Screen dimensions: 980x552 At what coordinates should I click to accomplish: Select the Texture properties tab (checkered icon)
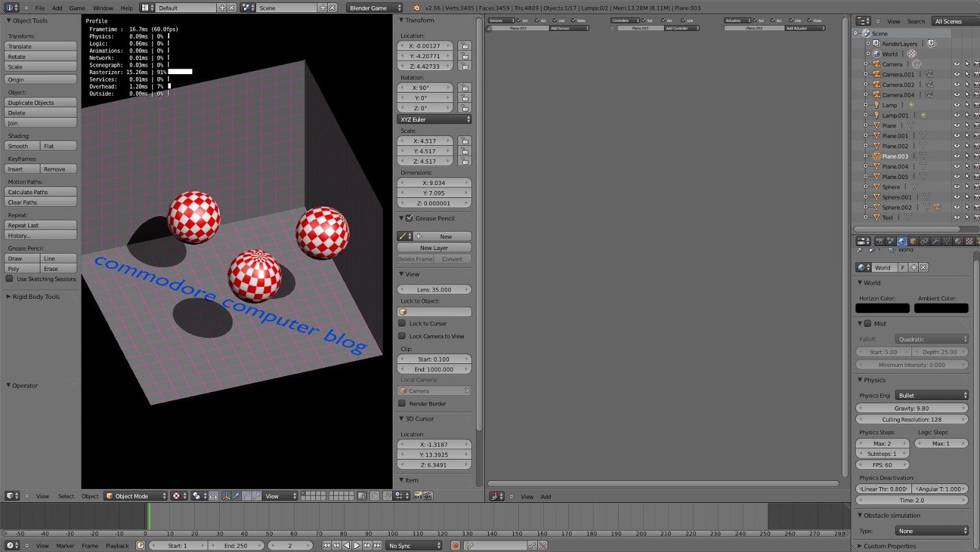point(968,241)
